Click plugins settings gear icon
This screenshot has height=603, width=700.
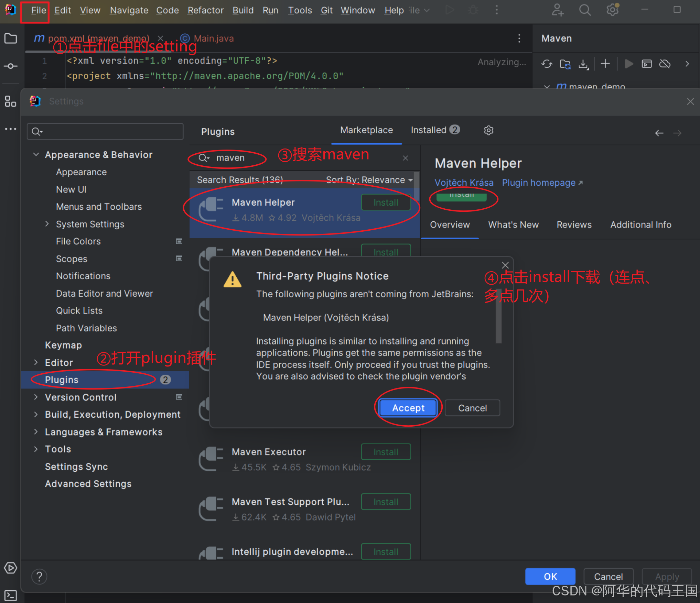pyautogui.click(x=488, y=130)
